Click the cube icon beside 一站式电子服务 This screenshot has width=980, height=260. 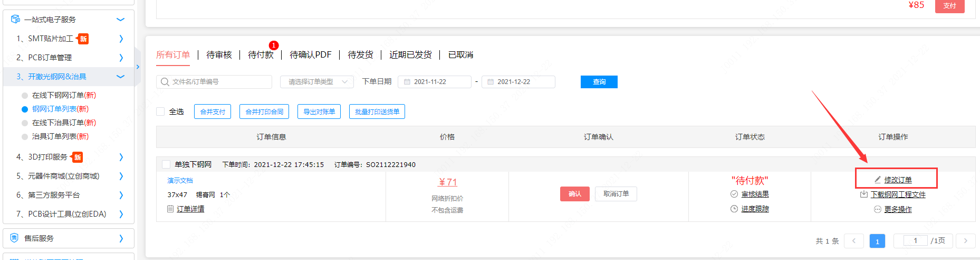[x=15, y=20]
